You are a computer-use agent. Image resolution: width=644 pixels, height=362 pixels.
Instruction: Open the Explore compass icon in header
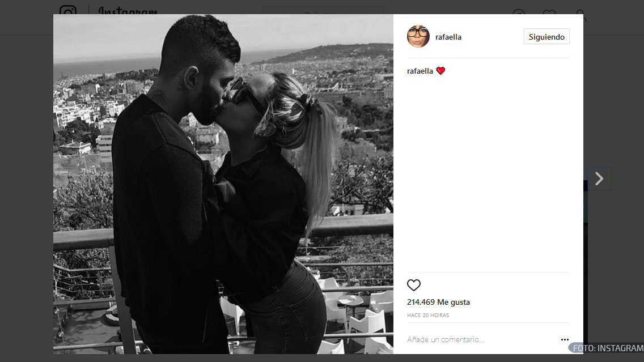click(519, 12)
